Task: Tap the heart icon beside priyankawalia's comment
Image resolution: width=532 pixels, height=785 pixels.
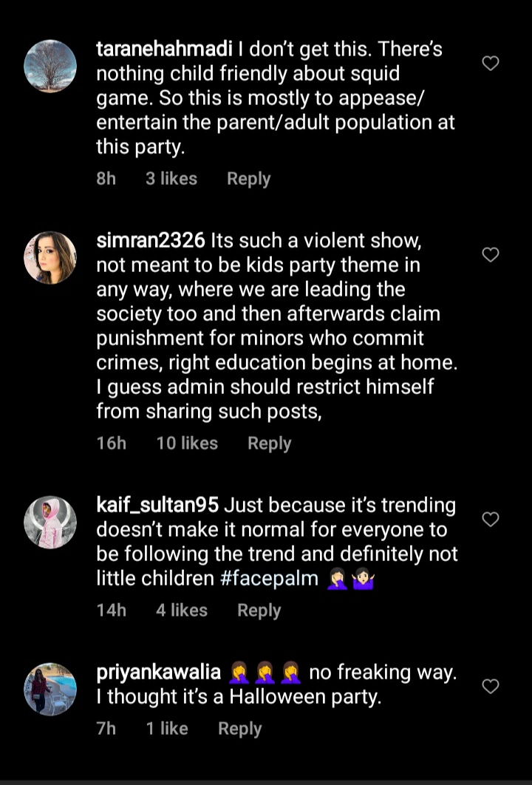Action: click(490, 687)
